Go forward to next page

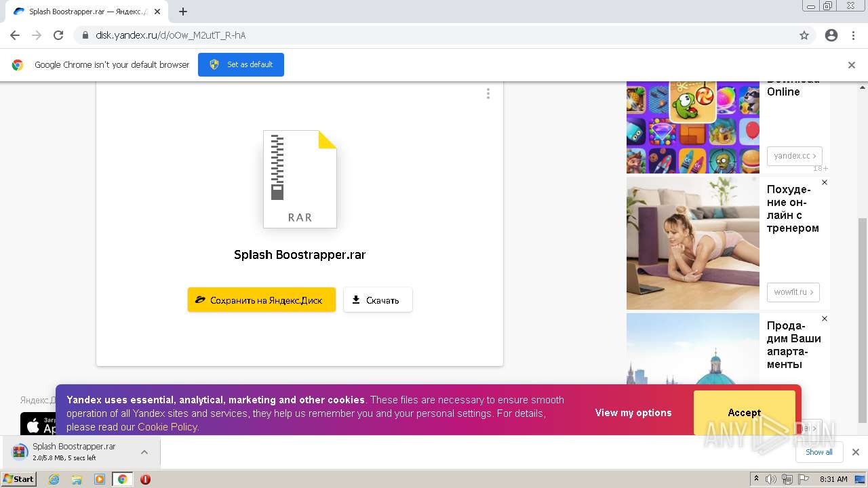tap(37, 35)
